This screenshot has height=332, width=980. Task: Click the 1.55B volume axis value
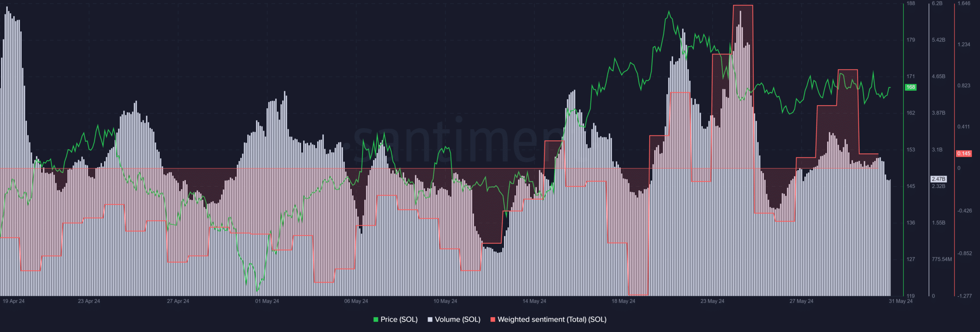[939, 223]
